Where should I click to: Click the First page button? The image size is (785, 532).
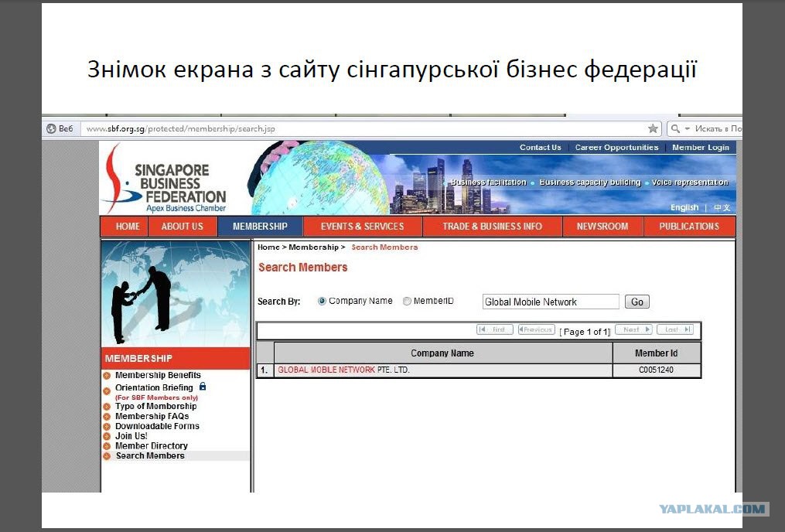click(x=495, y=329)
